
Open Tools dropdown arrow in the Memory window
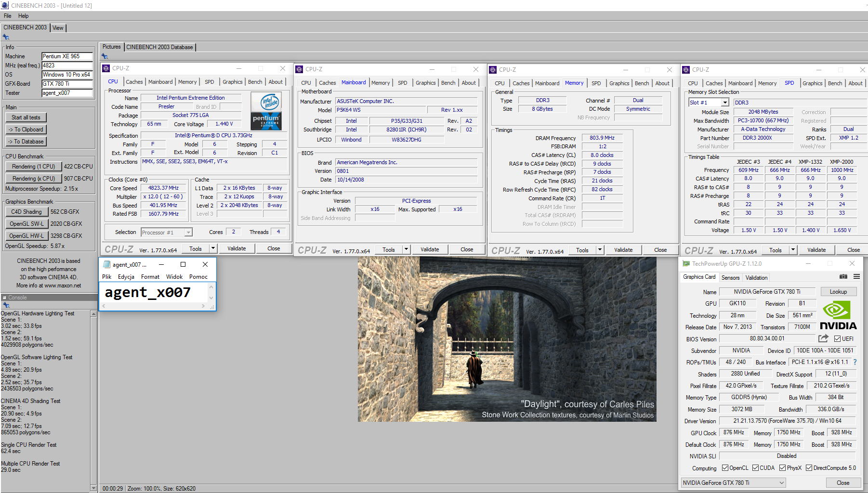600,250
